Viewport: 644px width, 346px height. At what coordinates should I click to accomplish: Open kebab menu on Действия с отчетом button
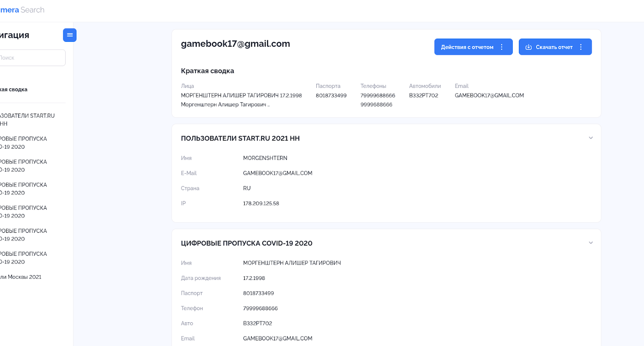(x=502, y=47)
